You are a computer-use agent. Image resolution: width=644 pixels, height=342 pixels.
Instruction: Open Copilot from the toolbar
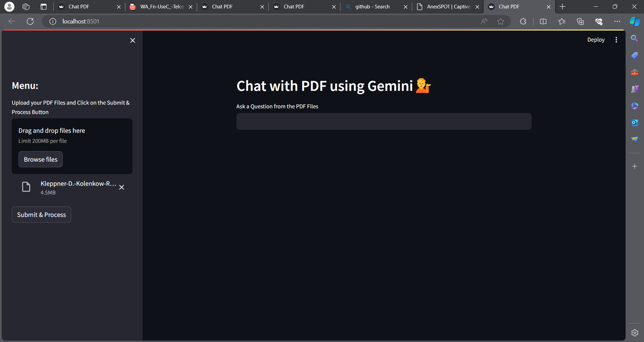click(x=634, y=21)
